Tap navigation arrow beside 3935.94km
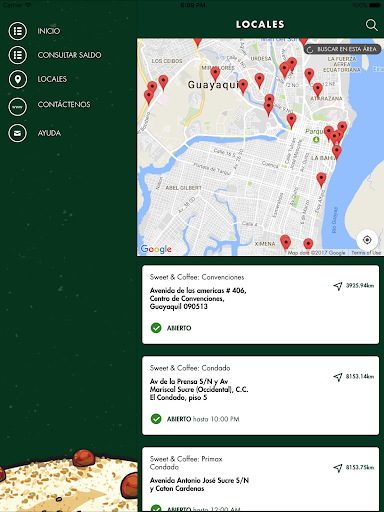 (x=338, y=286)
